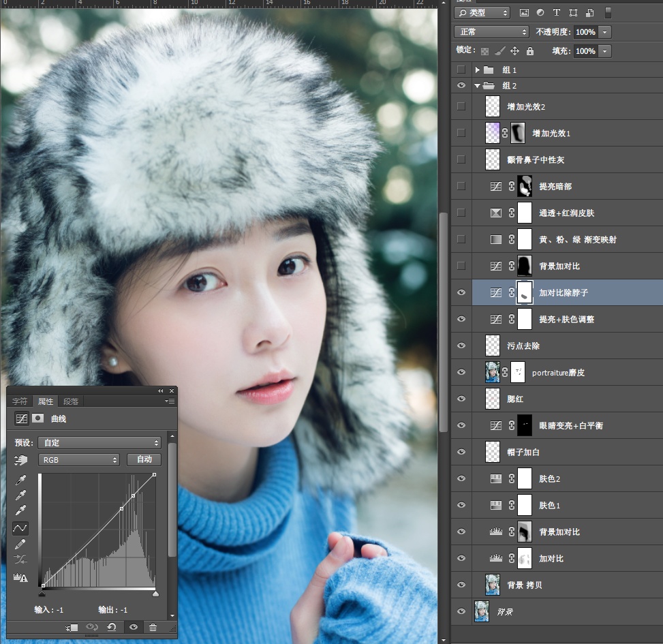Viewport: 663px width, 644px height.
Task: Click the mask icon in properties header
Action: 37,418
